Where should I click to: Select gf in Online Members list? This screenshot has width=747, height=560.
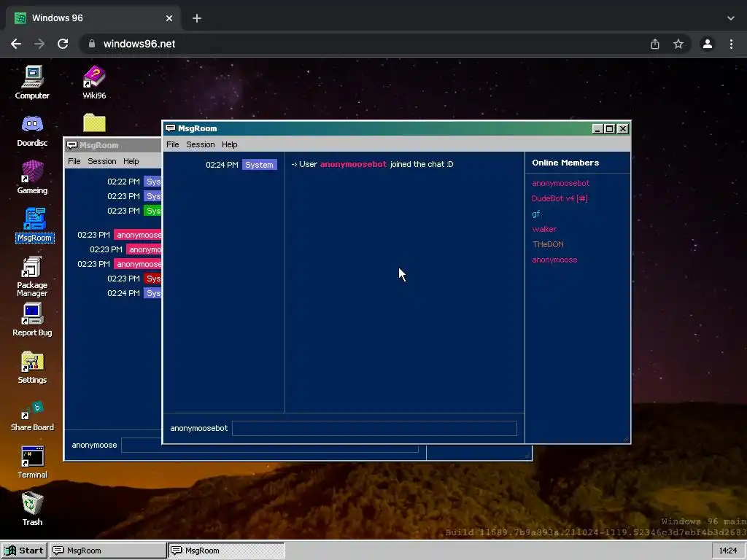tap(536, 214)
